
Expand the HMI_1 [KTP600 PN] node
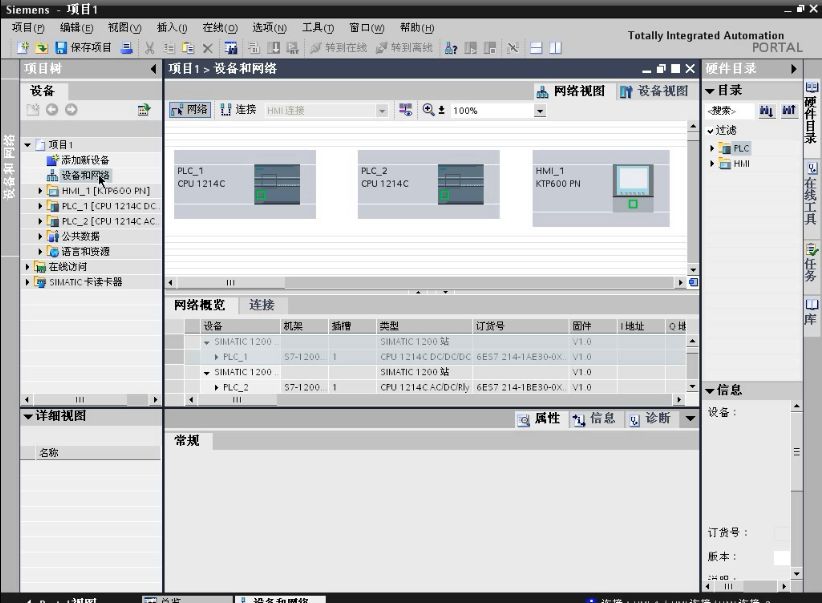point(40,191)
